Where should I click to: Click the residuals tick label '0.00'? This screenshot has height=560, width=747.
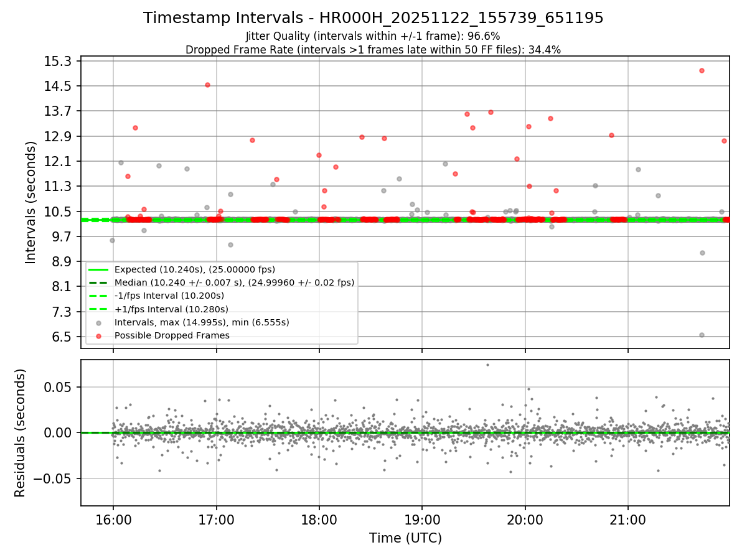tap(59, 433)
